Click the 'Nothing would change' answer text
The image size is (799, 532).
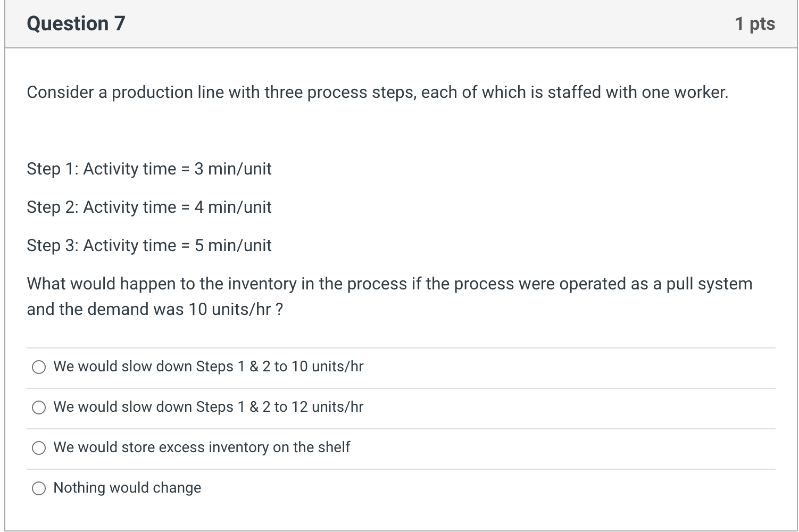pyautogui.click(x=127, y=487)
